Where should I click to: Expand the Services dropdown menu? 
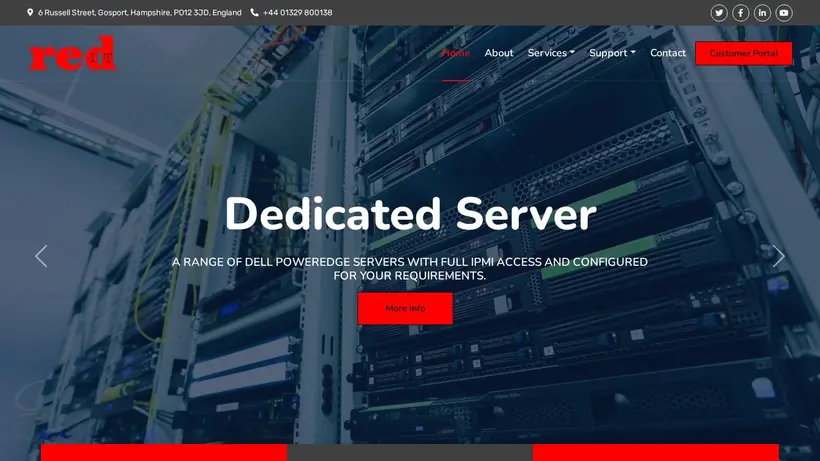tap(551, 53)
